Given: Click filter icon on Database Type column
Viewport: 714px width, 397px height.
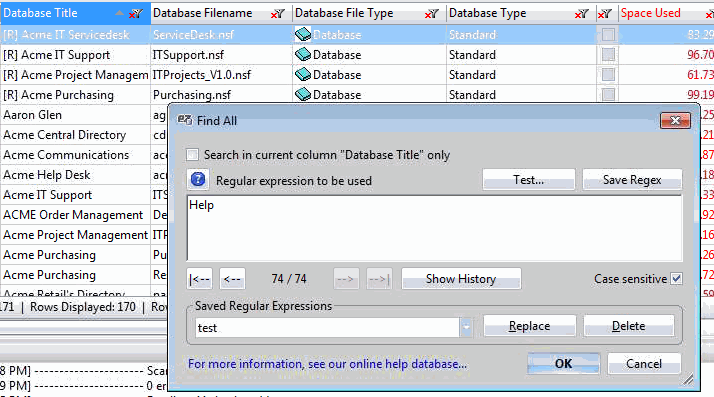Looking at the screenshot, I should 581,14.
